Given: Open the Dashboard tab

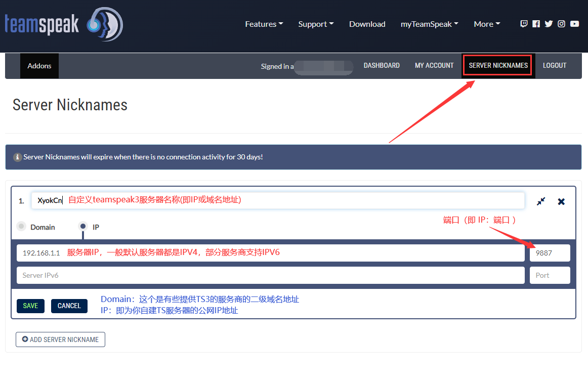Looking at the screenshot, I should pyautogui.click(x=382, y=66).
